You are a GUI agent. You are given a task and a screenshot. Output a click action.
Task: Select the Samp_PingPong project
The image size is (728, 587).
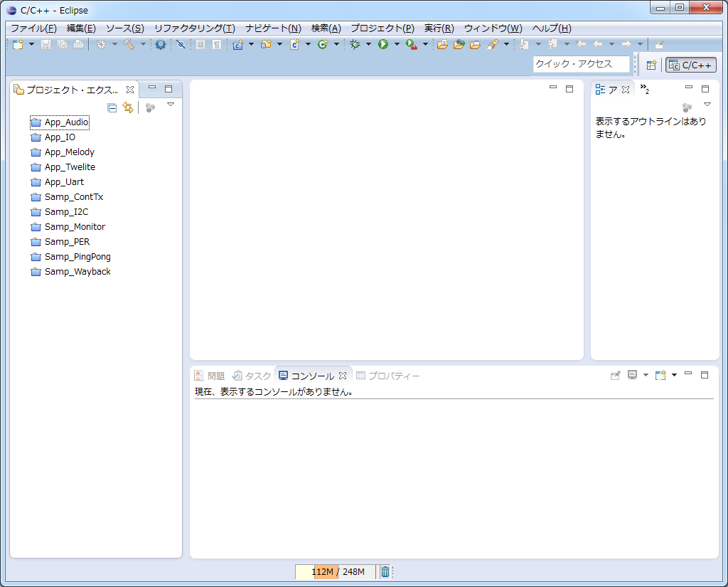[71, 257]
